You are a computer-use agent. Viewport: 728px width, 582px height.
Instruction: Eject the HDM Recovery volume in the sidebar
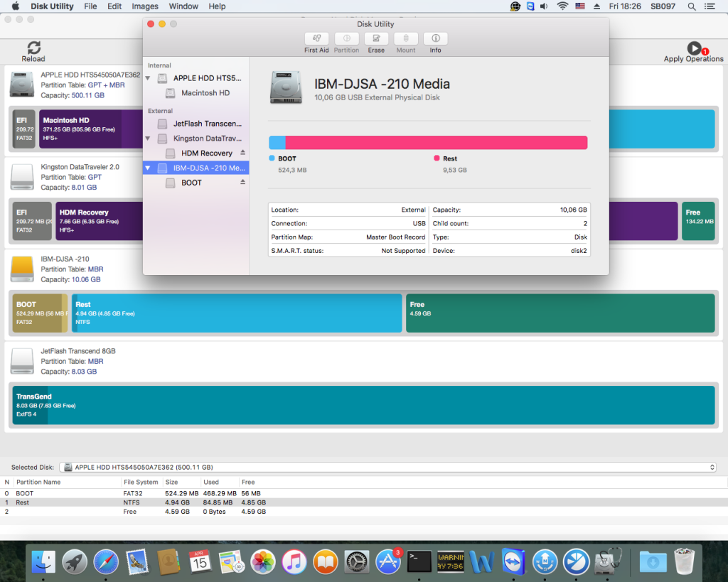coord(242,153)
